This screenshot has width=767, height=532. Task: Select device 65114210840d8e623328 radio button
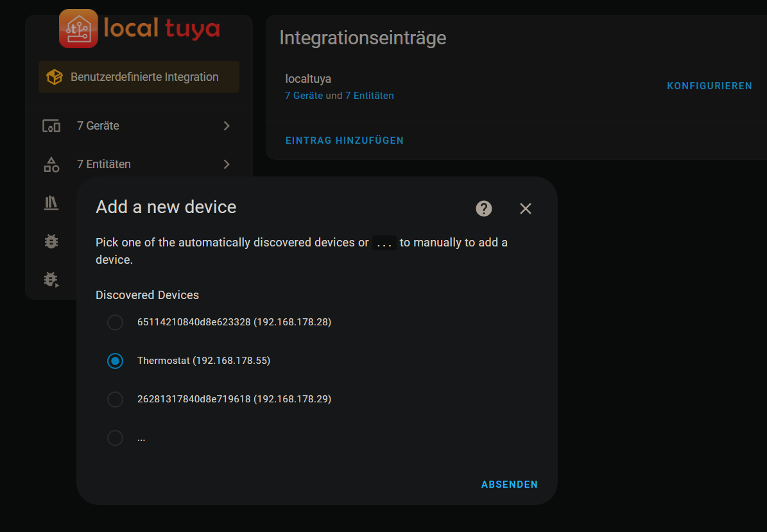(115, 322)
